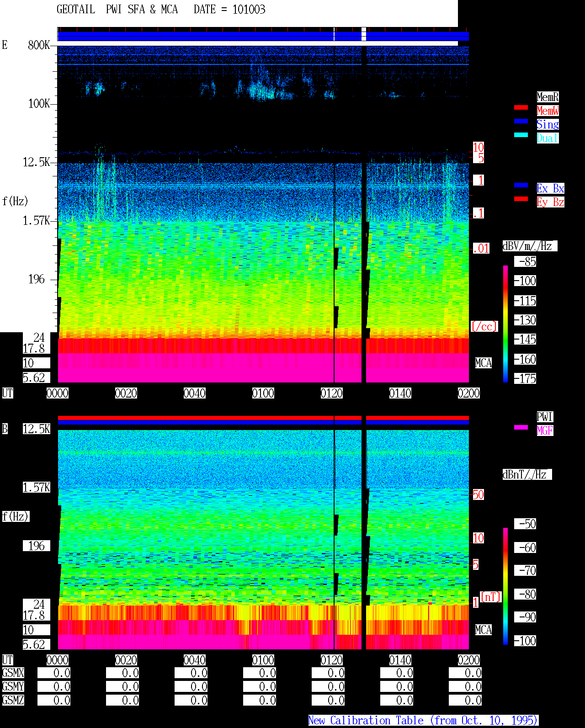
Task: Select the "-90" magnetic scale value
Action: click(525, 617)
